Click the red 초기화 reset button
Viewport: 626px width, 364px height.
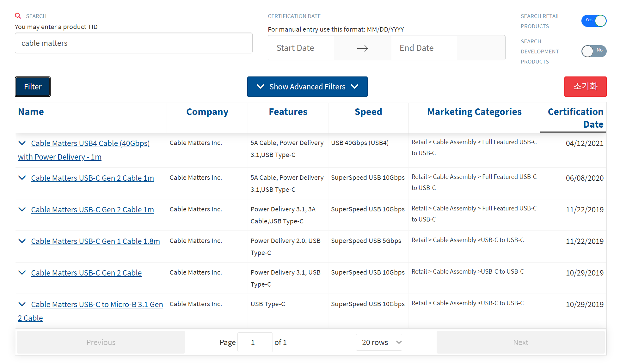(585, 87)
